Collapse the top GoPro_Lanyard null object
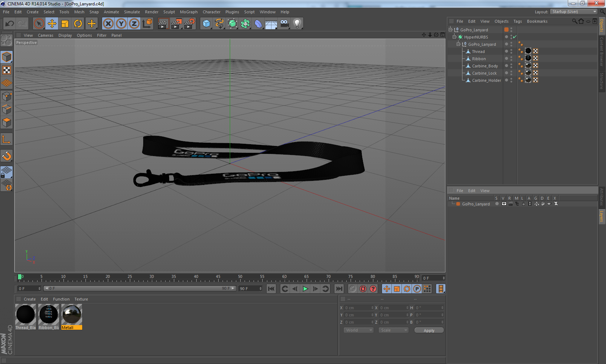The image size is (606, 364). click(x=451, y=30)
